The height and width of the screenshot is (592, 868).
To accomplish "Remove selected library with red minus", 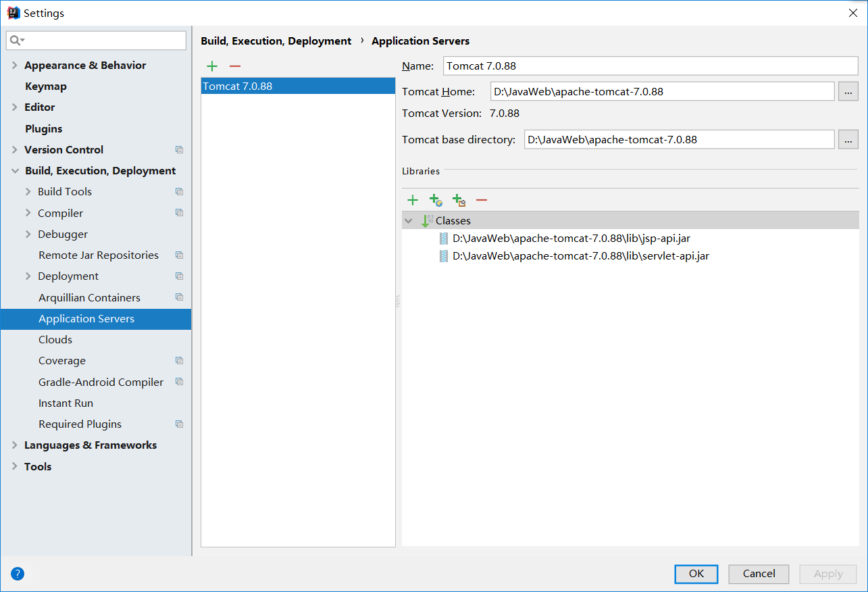I will pyautogui.click(x=482, y=200).
